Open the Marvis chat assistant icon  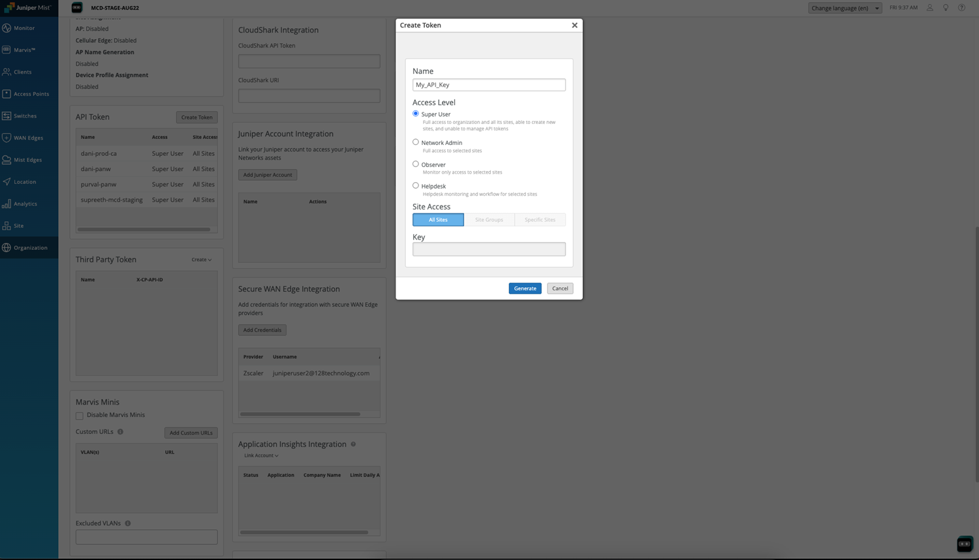coord(965,544)
